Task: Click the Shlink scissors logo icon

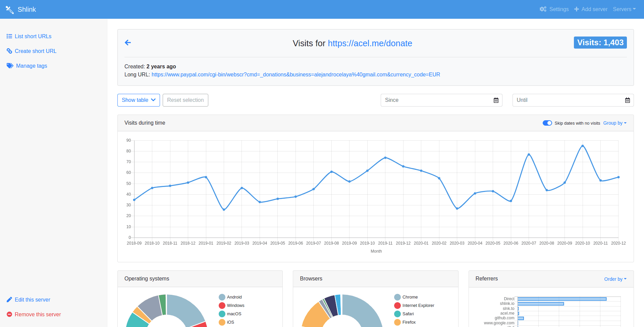Action: (9, 9)
